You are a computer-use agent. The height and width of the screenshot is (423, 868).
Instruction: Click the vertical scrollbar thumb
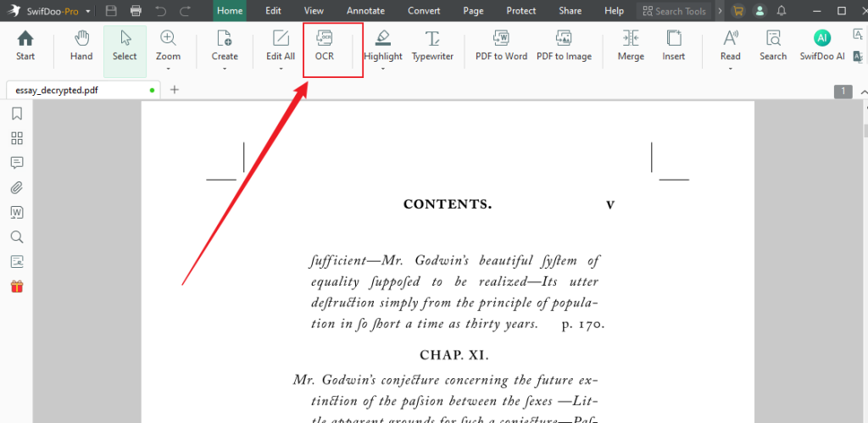click(864, 131)
